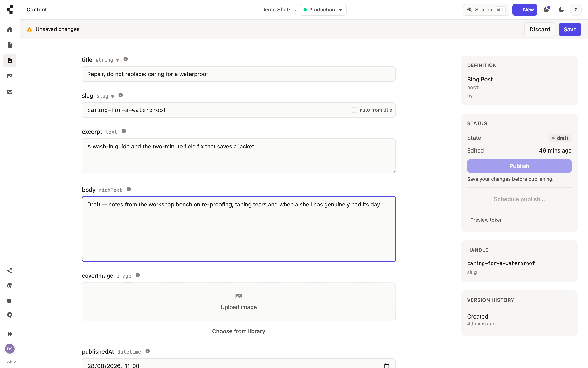The image size is (588, 368).
Task: Click the Demo Shots project name
Action: point(276,10)
